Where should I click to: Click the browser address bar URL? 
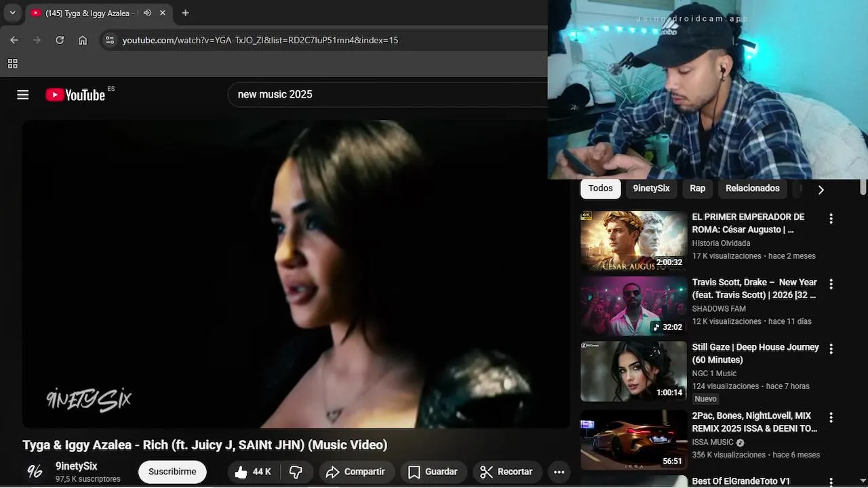click(260, 40)
